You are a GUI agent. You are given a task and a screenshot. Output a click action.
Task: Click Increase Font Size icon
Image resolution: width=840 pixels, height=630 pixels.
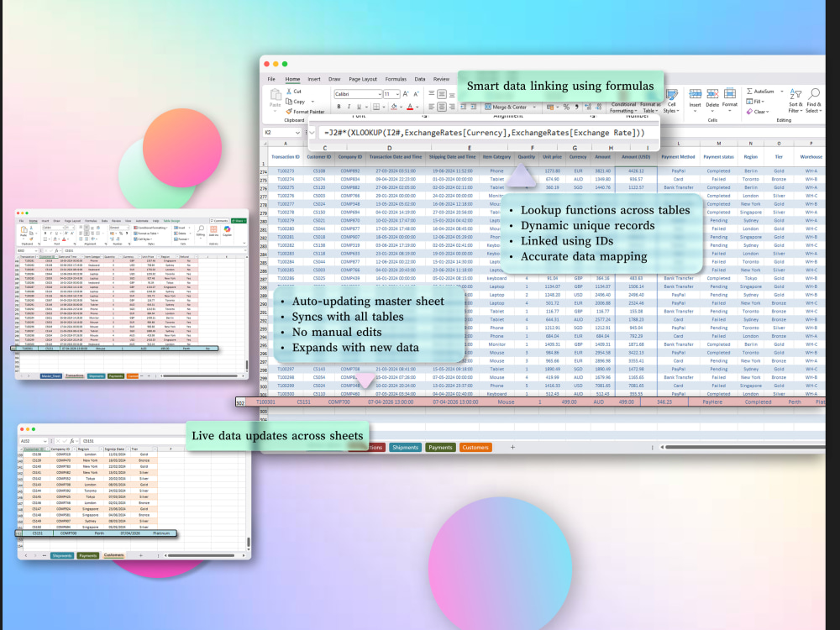(406, 94)
